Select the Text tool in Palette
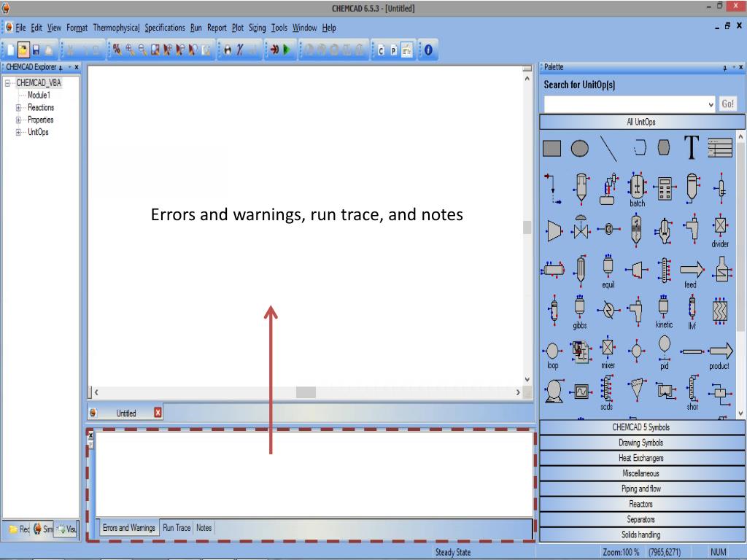 tap(692, 147)
